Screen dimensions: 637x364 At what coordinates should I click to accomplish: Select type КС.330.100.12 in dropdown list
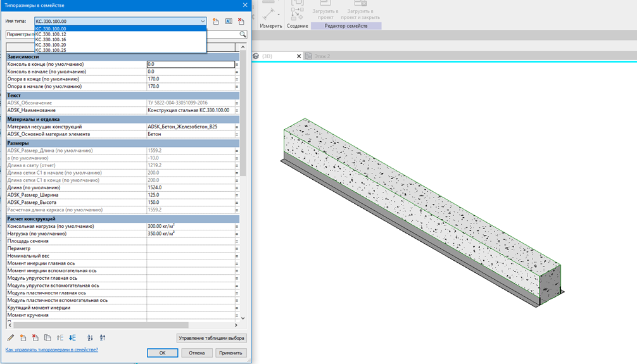click(x=120, y=34)
